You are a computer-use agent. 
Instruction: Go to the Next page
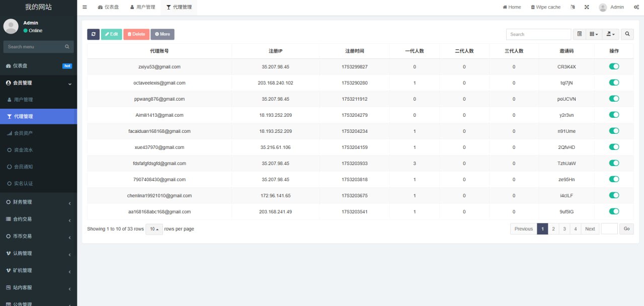pyautogui.click(x=590, y=229)
